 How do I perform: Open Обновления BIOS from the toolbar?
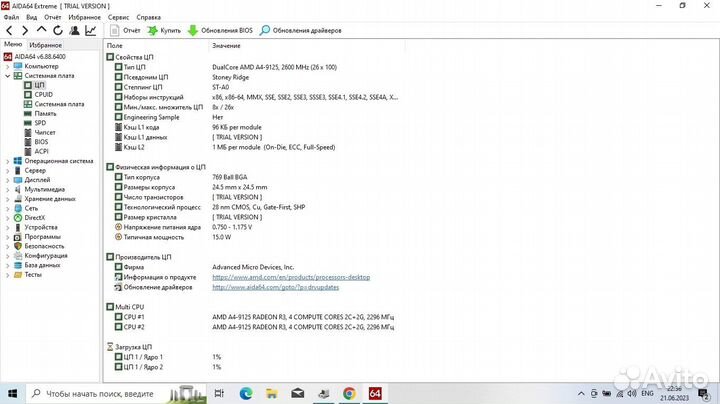click(220, 31)
